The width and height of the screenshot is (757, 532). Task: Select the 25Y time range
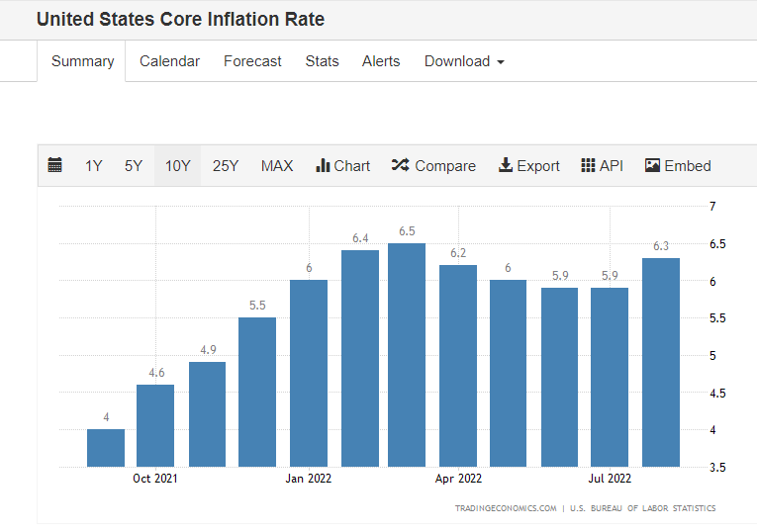pos(226,166)
